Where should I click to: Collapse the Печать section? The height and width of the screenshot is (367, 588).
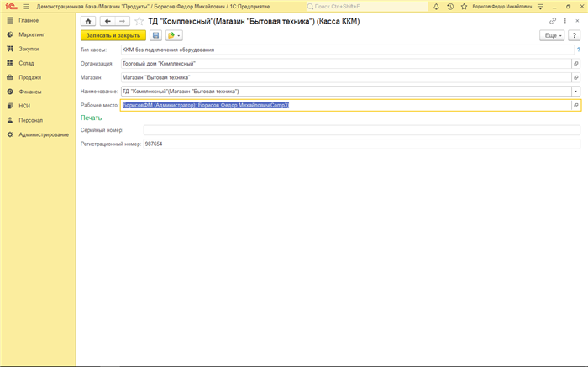pos(91,118)
